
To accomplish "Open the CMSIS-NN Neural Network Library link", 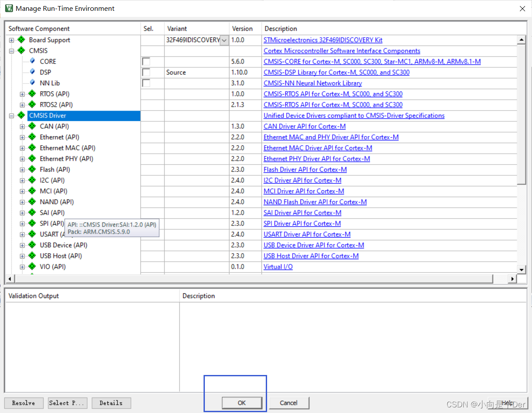I will [x=312, y=83].
